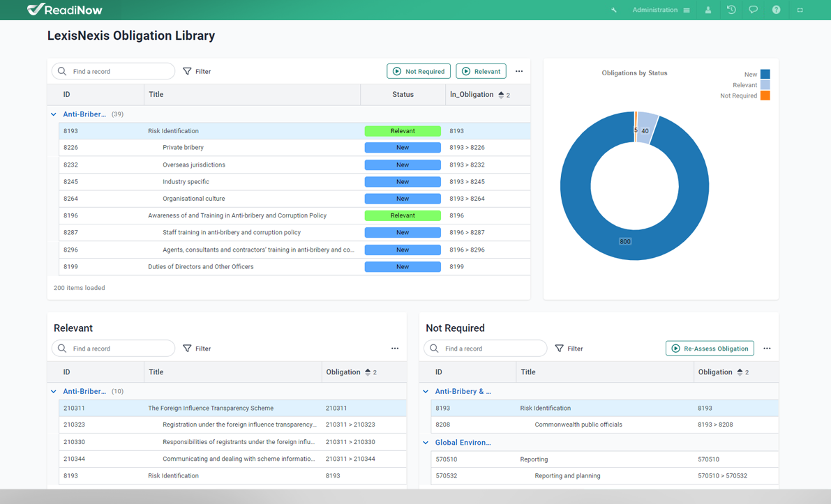The image size is (831, 504).
Task: Open Filter in the Not Required panel
Action: tap(569, 349)
